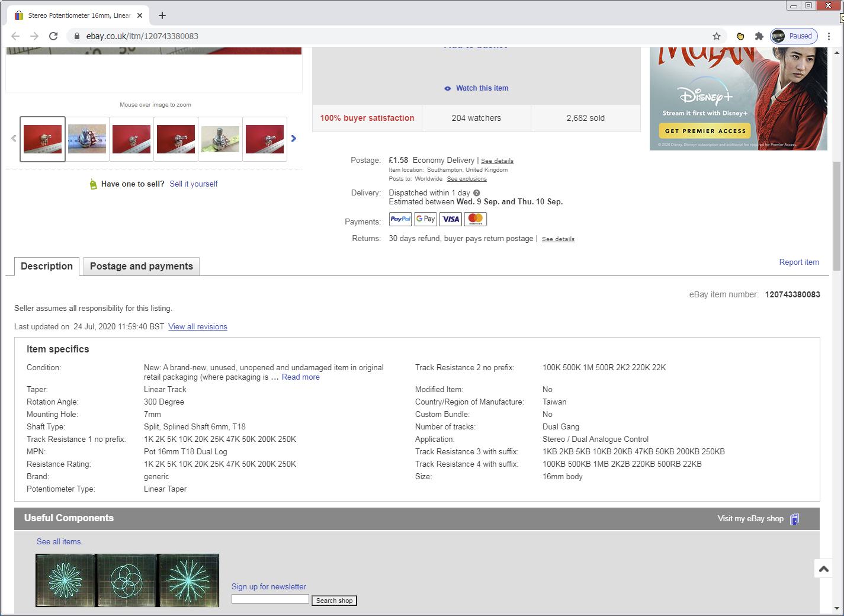Open the View all revisions link
This screenshot has width=844, height=616.
pos(197,326)
